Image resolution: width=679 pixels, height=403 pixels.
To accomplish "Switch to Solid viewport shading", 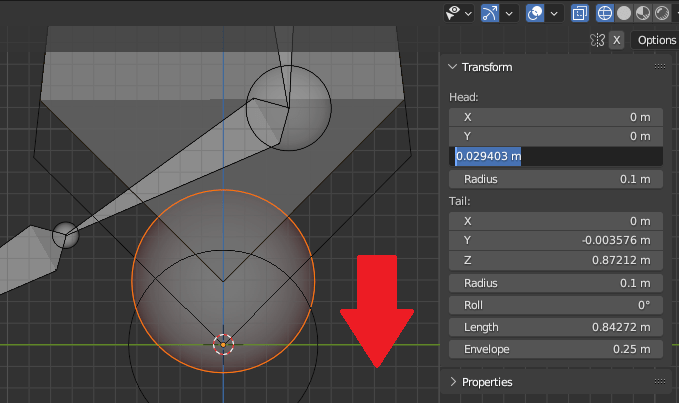I will pyautogui.click(x=623, y=13).
